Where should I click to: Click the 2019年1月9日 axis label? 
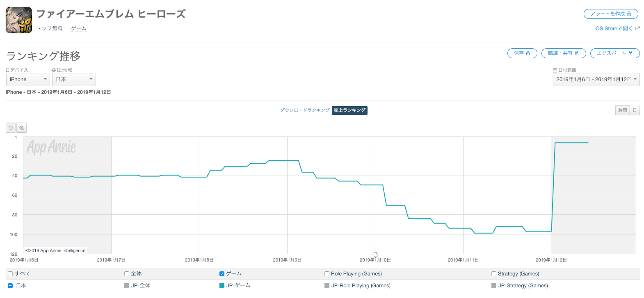(x=287, y=260)
